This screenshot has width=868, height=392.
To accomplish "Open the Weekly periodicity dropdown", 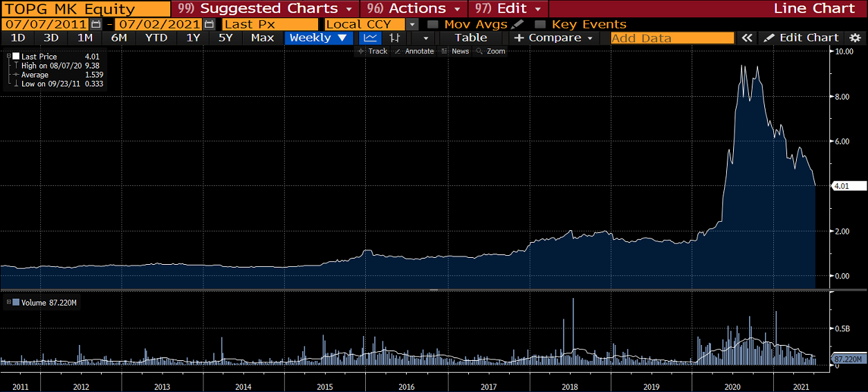I will 318,38.
